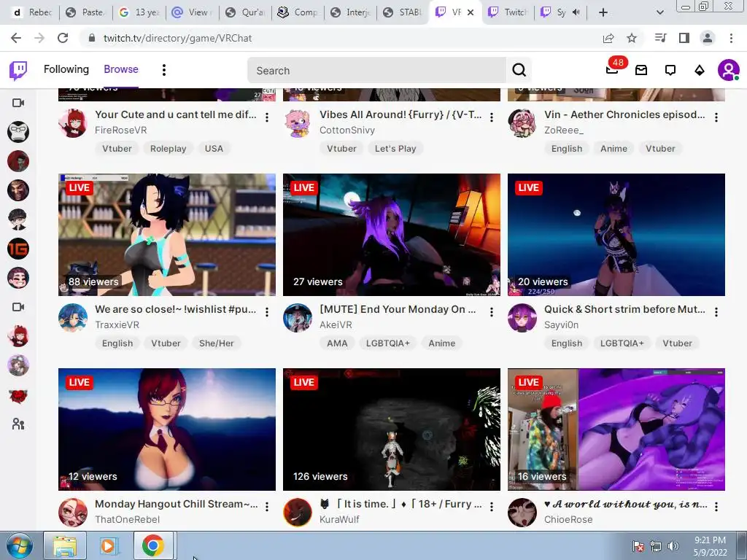Click TraxxieVR streamer avatar
Screen dimensions: 747x560
tap(73, 318)
